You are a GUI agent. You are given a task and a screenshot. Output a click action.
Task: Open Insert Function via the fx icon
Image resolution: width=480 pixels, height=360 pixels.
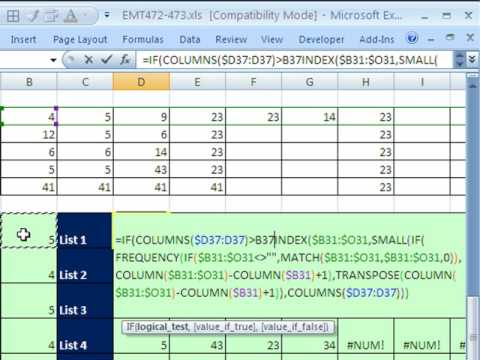[125, 60]
